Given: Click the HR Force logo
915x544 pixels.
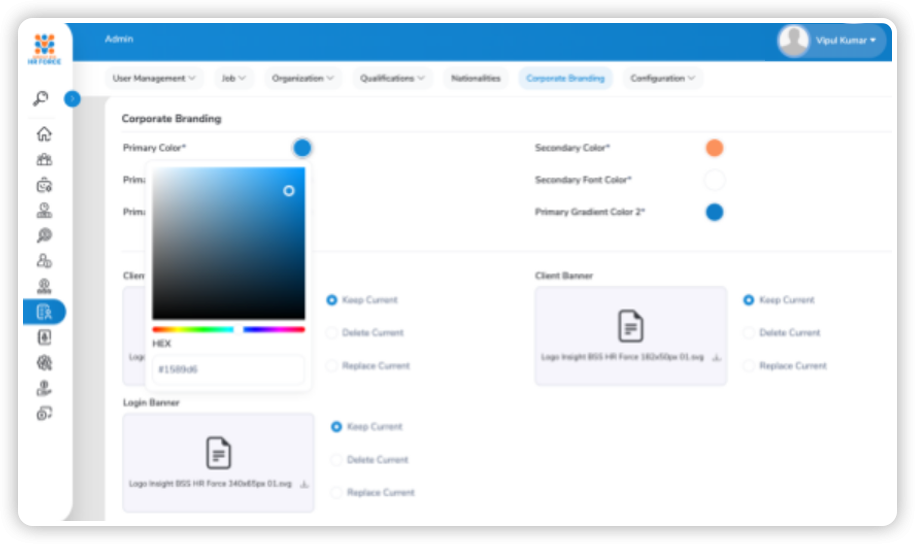Looking at the screenshot, I should [x=45, y=47].
